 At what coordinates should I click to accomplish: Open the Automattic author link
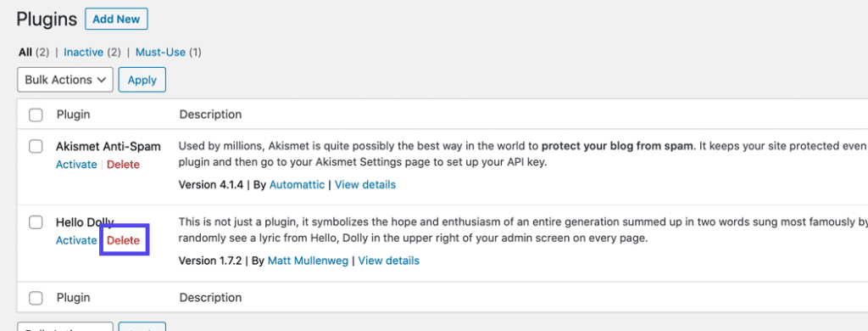click(x=298, y=185)
